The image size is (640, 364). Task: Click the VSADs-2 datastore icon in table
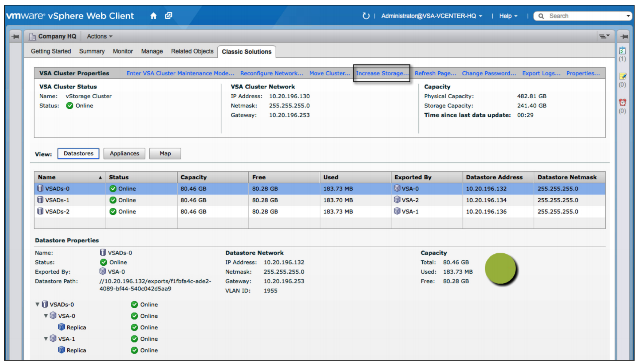pyautogui.click(x=40, y=211)
